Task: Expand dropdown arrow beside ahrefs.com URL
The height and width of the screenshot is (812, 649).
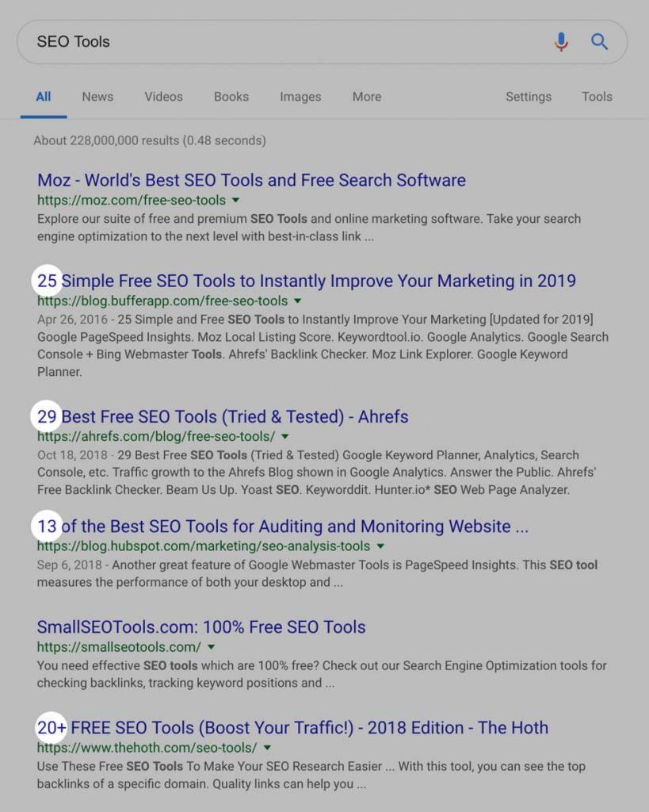Action: [x=285, y=437]
